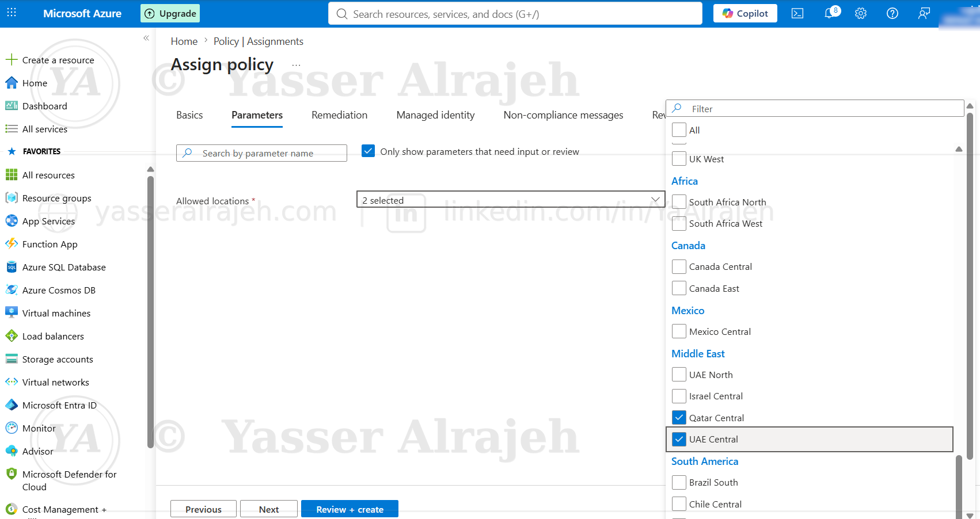This screenshot has height=519, width=980.
Task: Uncheck UAE Central location
Action: pyautogui.click(x=679, y=439)
